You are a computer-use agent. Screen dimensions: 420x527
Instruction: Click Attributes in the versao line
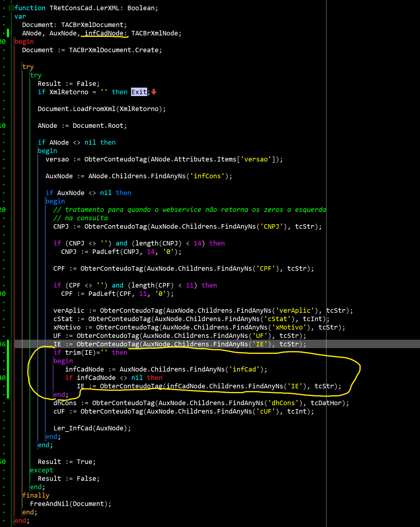click(x=194, y=159)
